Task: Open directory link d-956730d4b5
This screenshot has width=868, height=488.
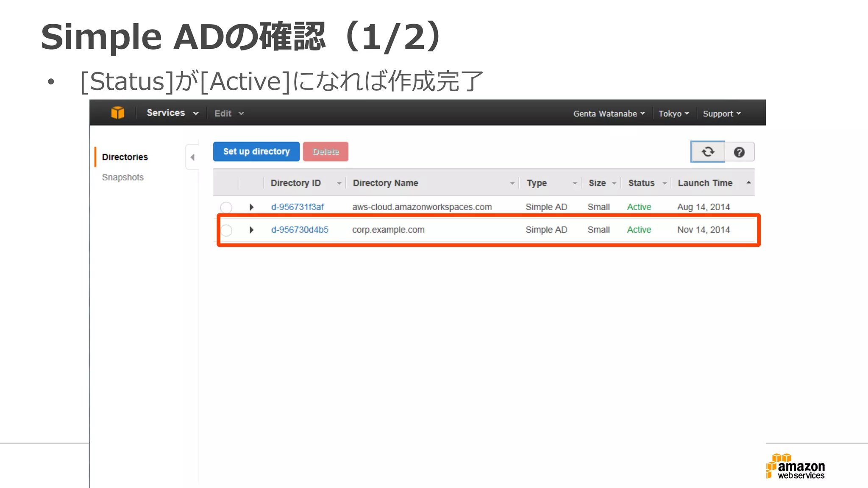Action: (x=300, y=230)
